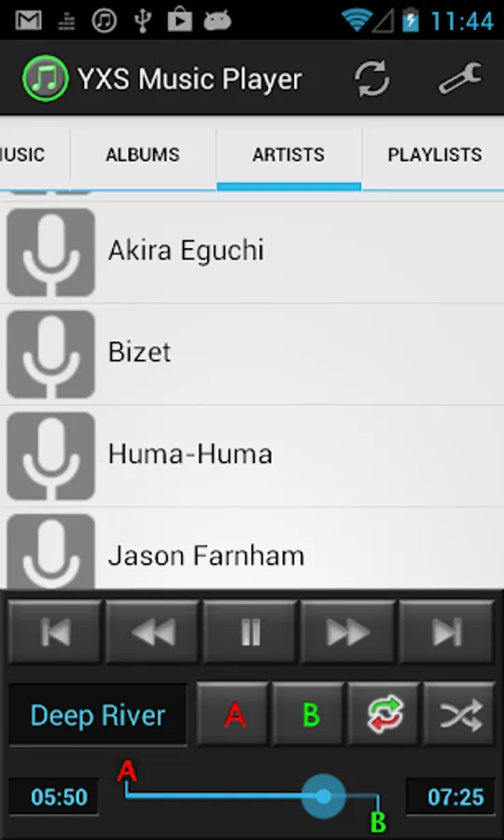504x840 pixels.
Task: Pause playback
Action: tap(250, 633)
